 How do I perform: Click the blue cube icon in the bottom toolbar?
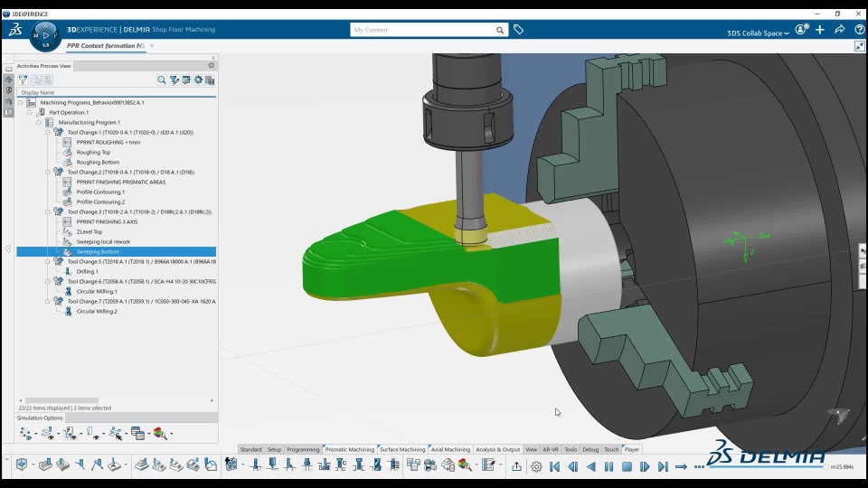pos(22,465)
